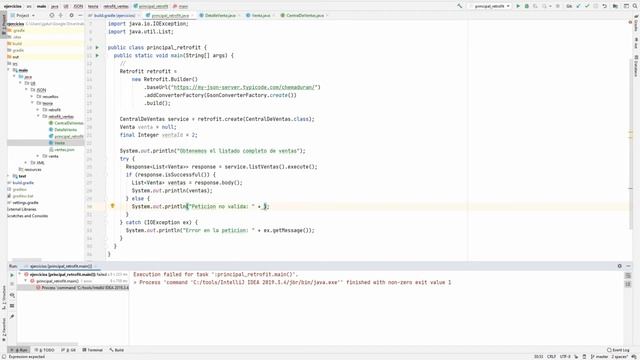Click External Libraries in project tree

[22, 209]
